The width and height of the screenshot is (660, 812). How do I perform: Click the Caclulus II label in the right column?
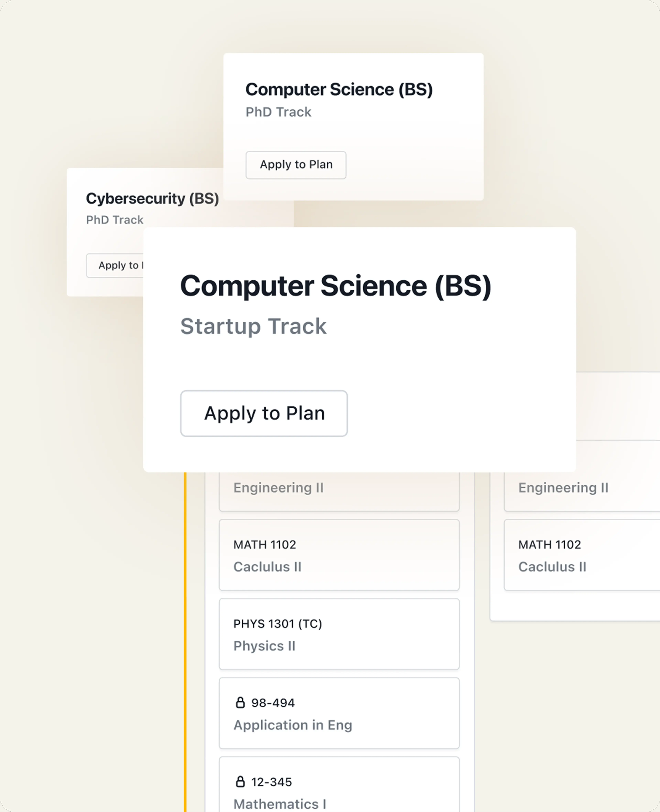pos(552,567)
